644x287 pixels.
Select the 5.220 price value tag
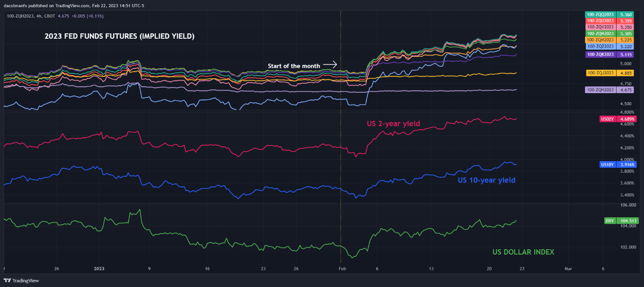tap(625, 46)
